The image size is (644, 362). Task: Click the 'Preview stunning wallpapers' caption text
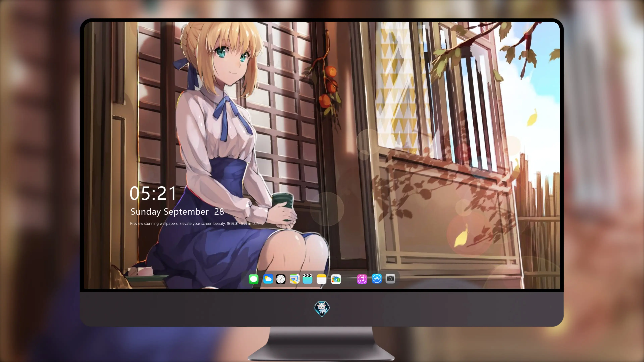coord(195,223)
